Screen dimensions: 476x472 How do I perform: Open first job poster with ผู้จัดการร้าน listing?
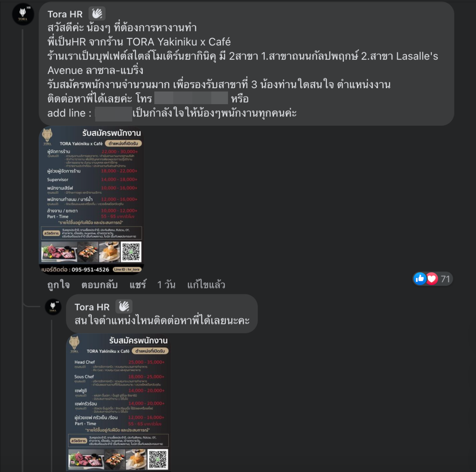(x=91, y=201)
